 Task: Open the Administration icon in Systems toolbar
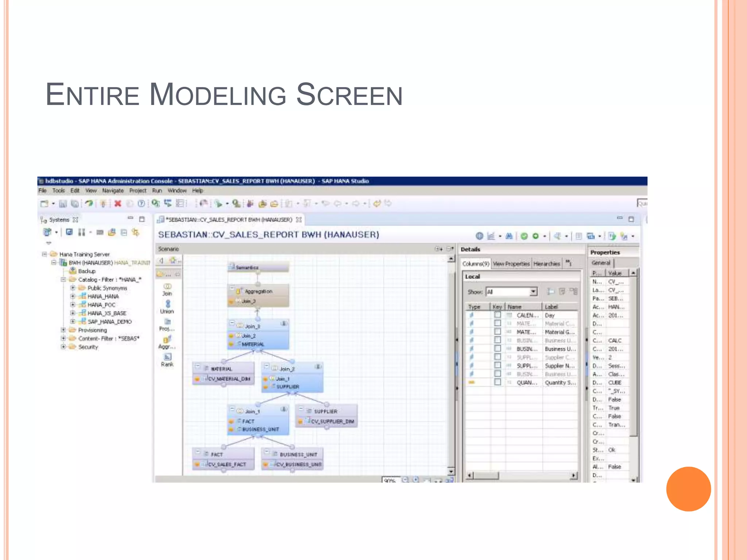(x=69, y=232)
